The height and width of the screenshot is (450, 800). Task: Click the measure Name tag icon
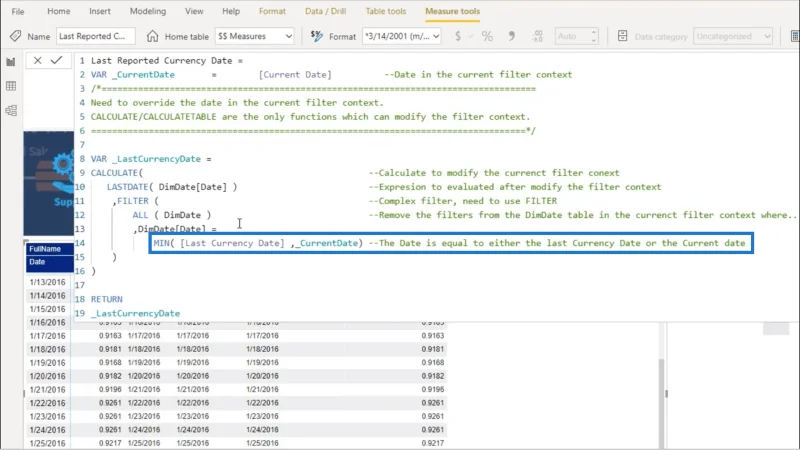coord(15,36)
